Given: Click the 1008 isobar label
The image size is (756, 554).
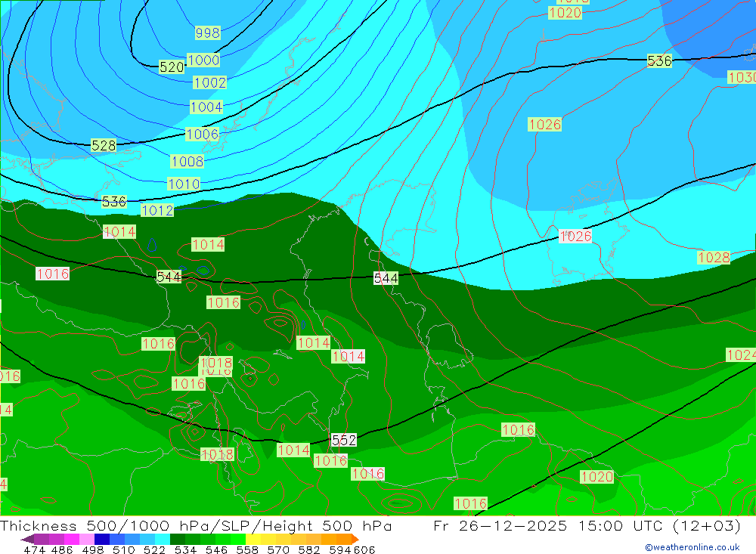Looking at the screenshot, I should point(187,161).
